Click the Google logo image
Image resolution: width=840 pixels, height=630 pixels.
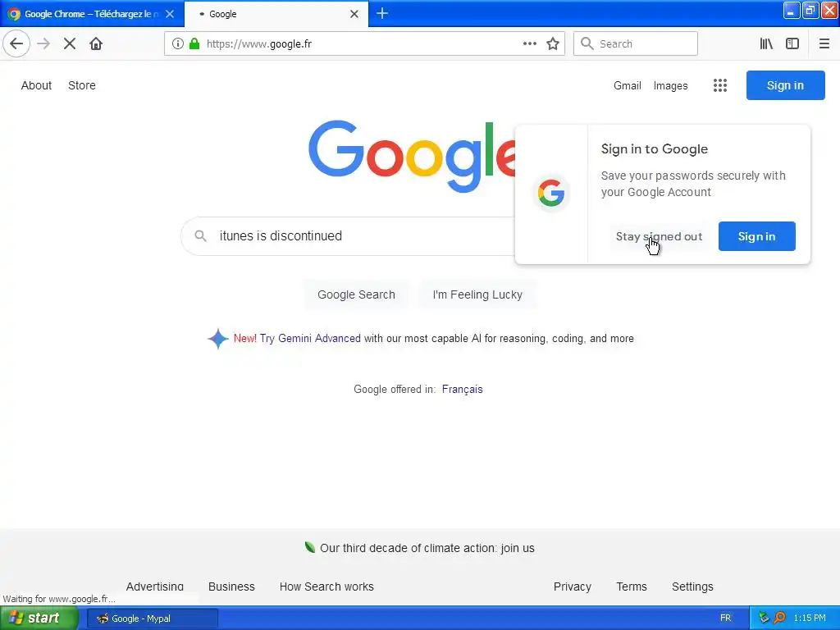click(x=412, y=156)
